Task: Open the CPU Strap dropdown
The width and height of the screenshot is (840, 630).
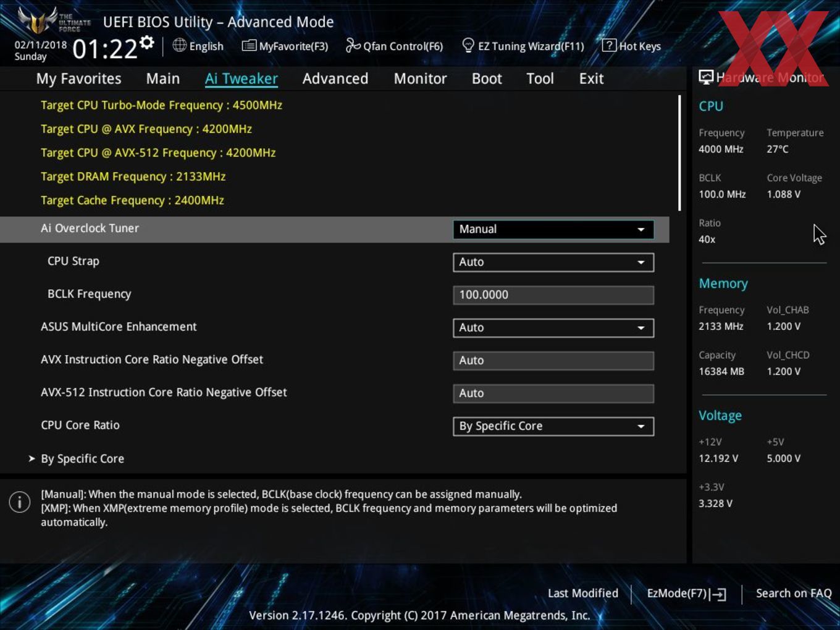Action: point(553,262)
